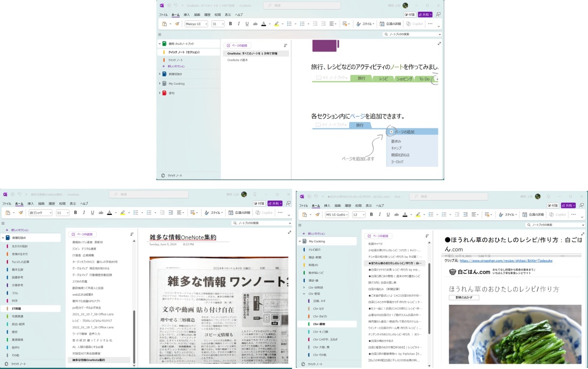This screenshot has height=369, width=588.
Task: Toggle Strikethrough in the top OneNote window
Action: (255, 24)
